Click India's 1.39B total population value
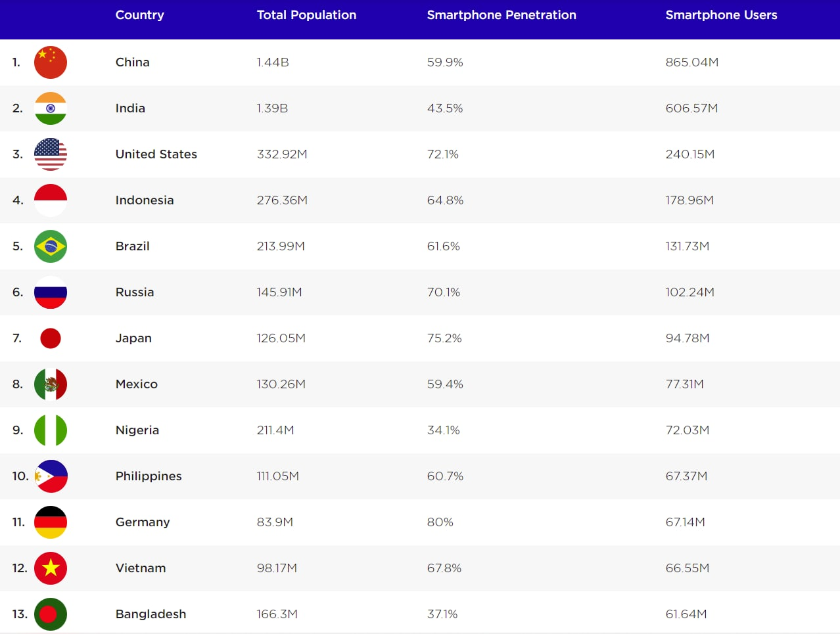 tap(272, 108)
